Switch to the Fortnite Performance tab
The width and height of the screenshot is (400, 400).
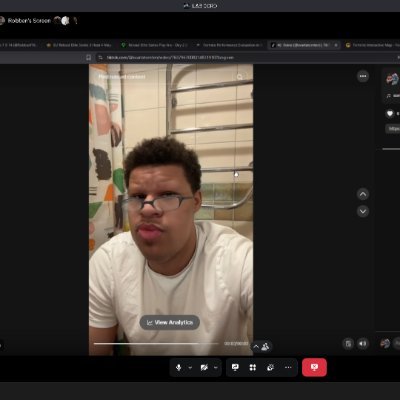[x=229, y=45]
